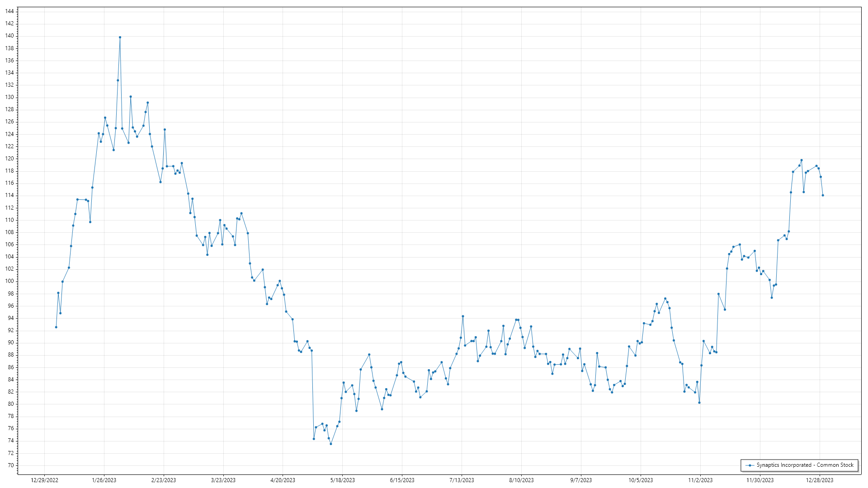Viewport: 868px width, 488px height.
Task: Select the lowest data point near 73.5
Action: pos(331,444)
